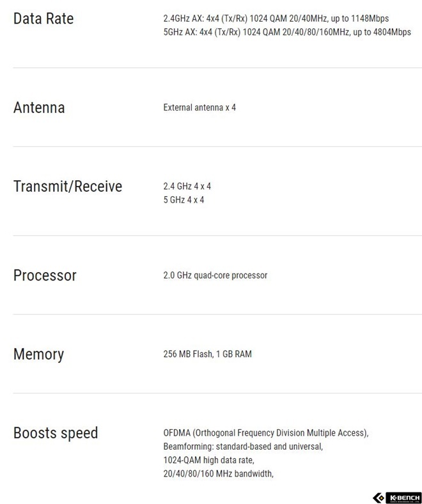422x504 pixels.
Task: Click the External antenna x 4 text
Action: (x=199, y=107)
